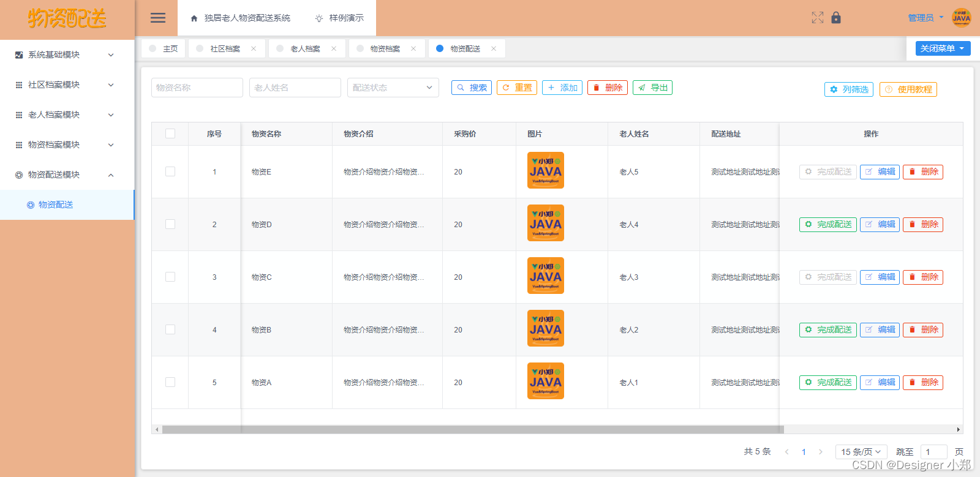This screenshot has height=477, width=980.
Task: Open the 关闭菜单 dropdown
Action: [x=943, y=48]
